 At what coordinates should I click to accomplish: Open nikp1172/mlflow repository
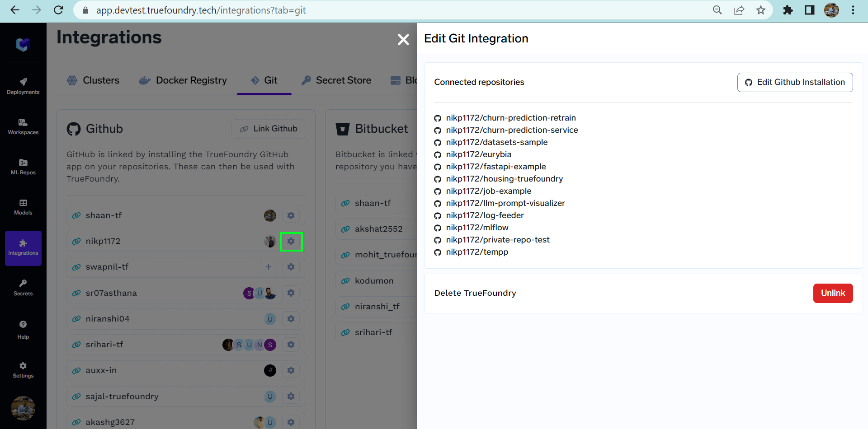[477, 228]
